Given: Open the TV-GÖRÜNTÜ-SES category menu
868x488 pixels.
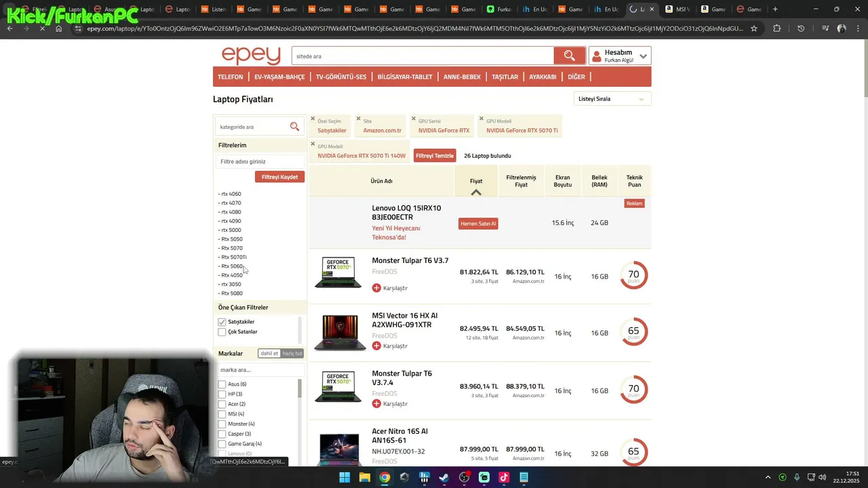Looking at the screenshot, I should 341,77.
